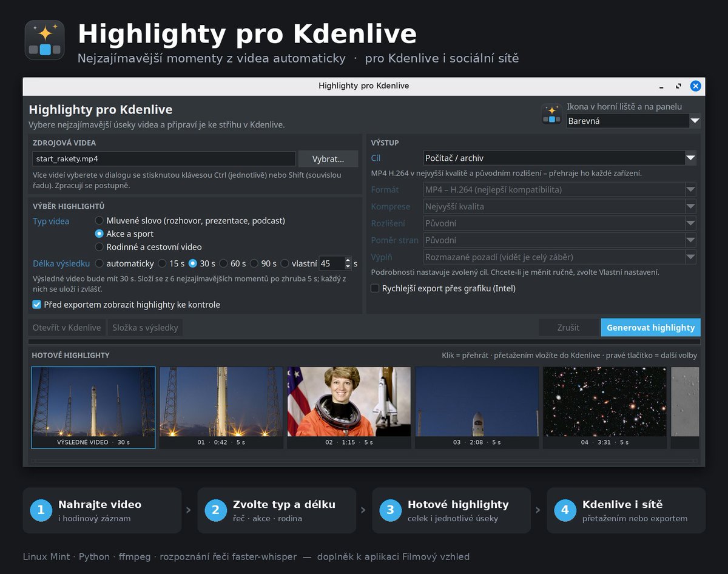Click the progress bar above Hotové highlighty
The height and width of the screenshot is (574, 728).
click(364, 342)
